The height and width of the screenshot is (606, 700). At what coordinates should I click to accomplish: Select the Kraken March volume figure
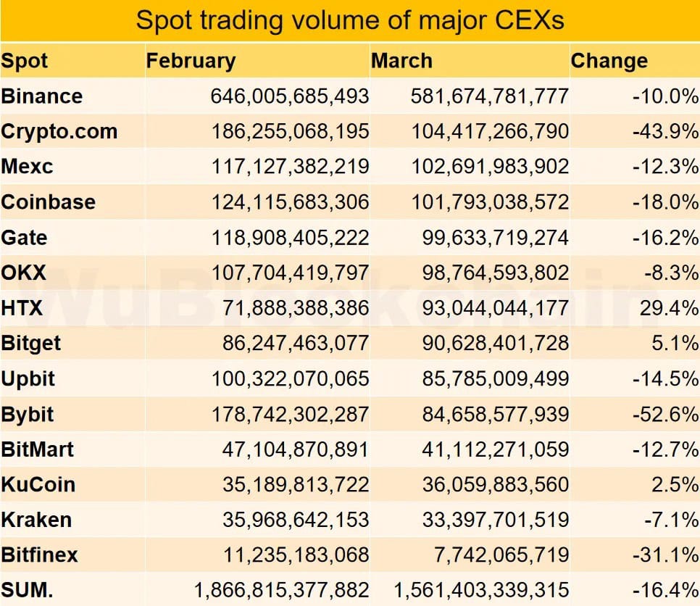(495, 520)
